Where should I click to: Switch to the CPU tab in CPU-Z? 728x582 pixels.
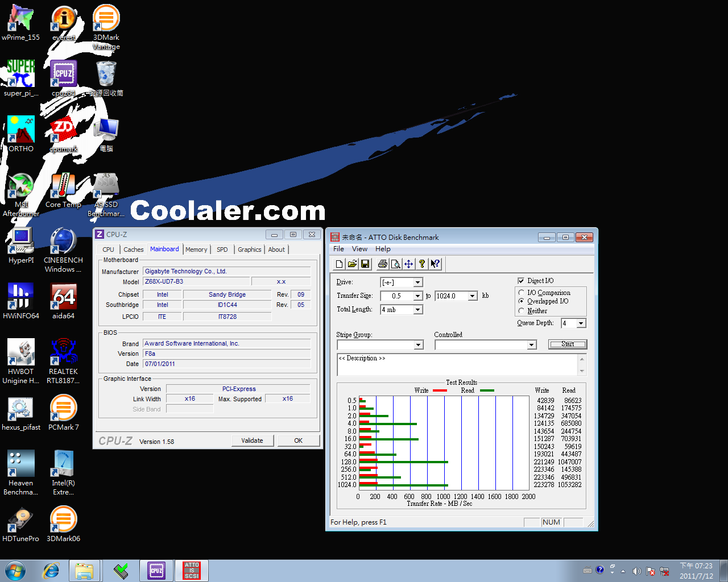pyautogui.click(x=108, y=250)
